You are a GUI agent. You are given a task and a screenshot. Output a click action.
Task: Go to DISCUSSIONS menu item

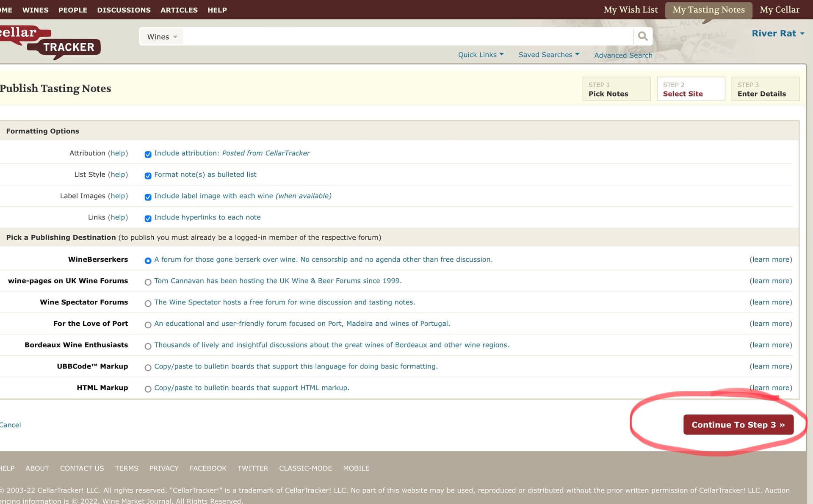pos(124,10)
